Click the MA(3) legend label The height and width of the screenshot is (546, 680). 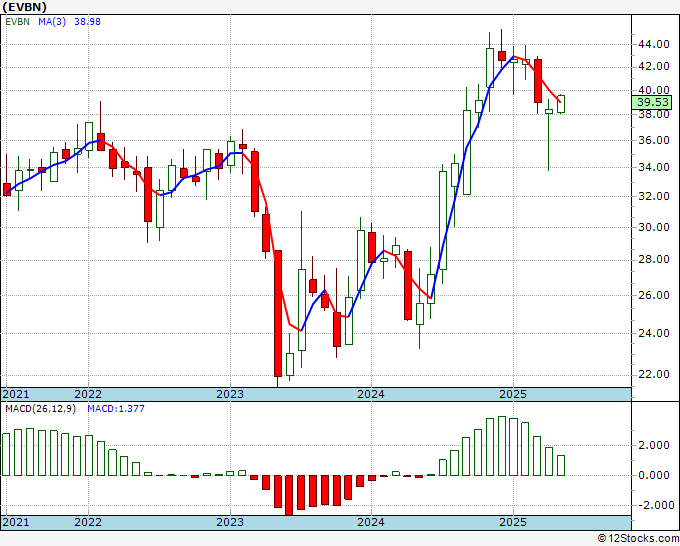(52, 21)
